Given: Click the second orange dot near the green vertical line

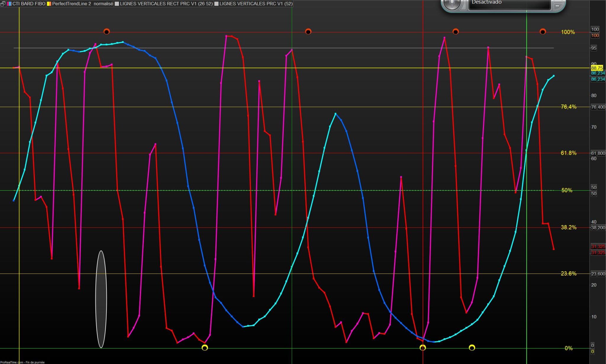Looking at the screenshot, I should (308, 31).
